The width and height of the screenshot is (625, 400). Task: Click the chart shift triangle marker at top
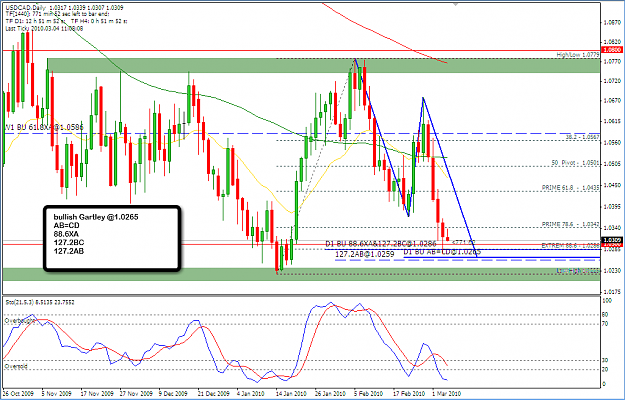point(456,4)
